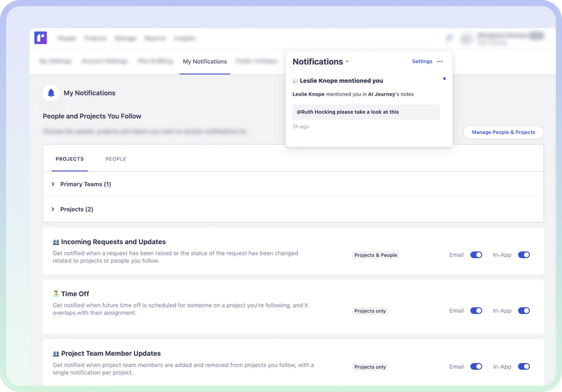Click the comment icon beside Leslie Knope mention
Screen dimensions: 562x392
point(295,81)
